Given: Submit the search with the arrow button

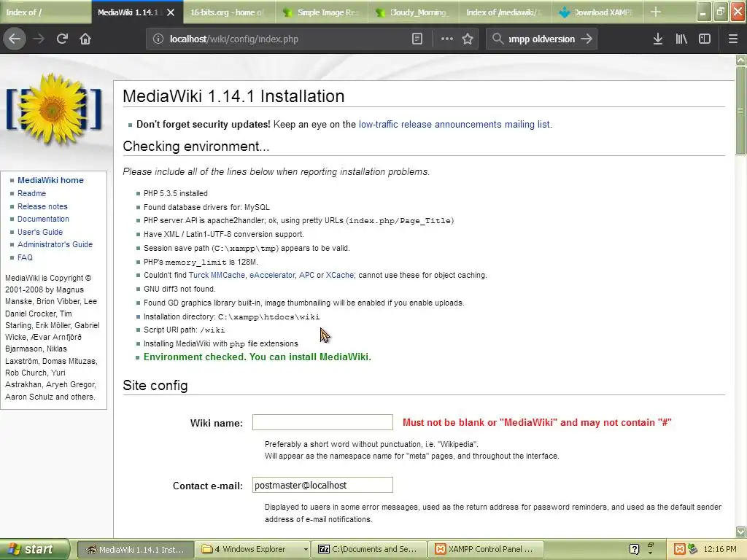Looking at the screenshot, I should (x=587, y=39).
